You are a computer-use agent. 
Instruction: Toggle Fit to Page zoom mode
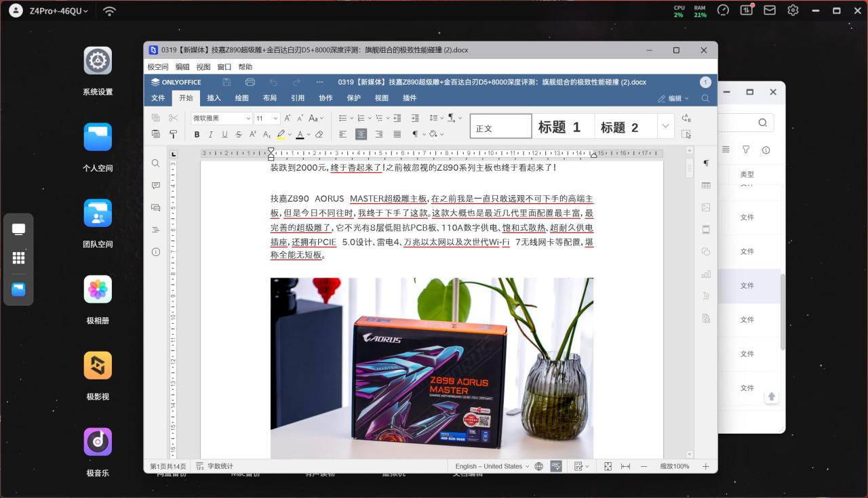[608, 466]
